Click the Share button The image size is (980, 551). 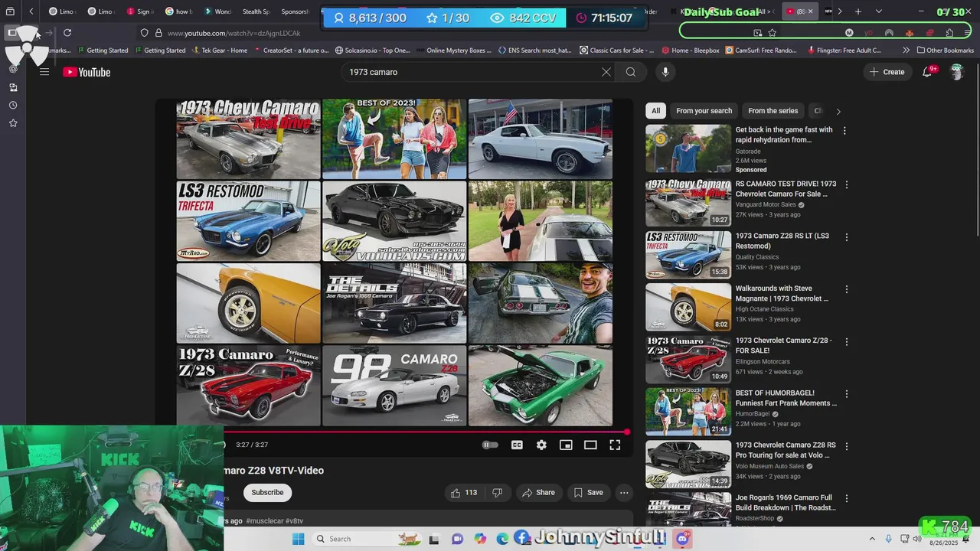click(x=538, y=493)
